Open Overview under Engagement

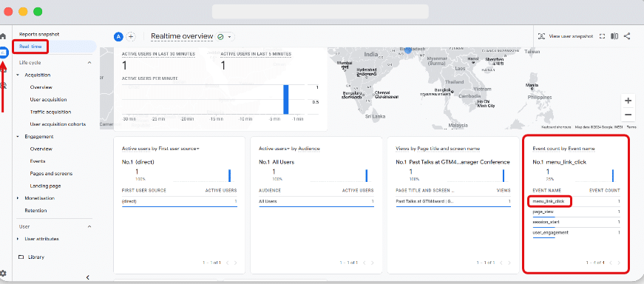point(41,149)
